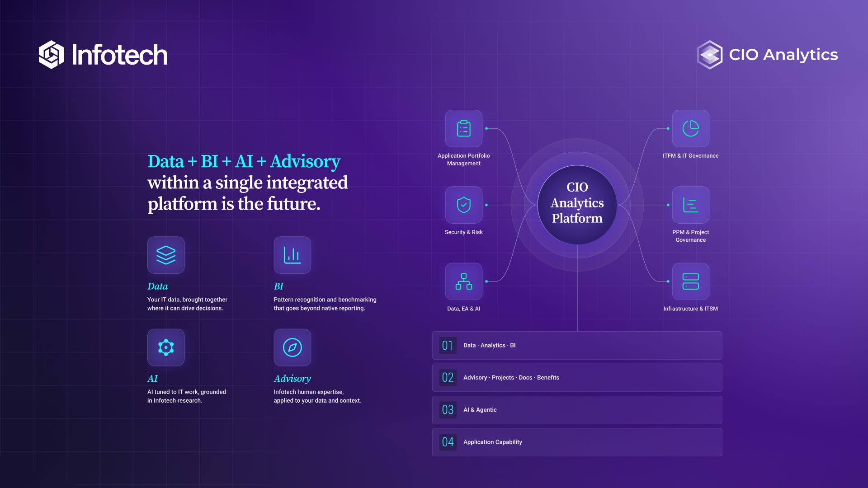This screenshot has height=488, width=868.
Task: Click the 'Infrastructure & ITSM' label
Action: [x=691, y=309]
